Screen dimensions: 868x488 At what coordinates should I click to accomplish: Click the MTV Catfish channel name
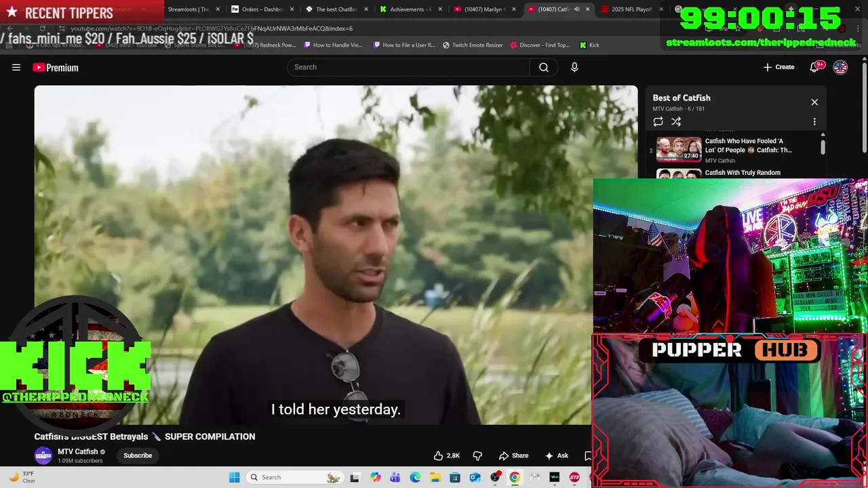pos(77,451)
